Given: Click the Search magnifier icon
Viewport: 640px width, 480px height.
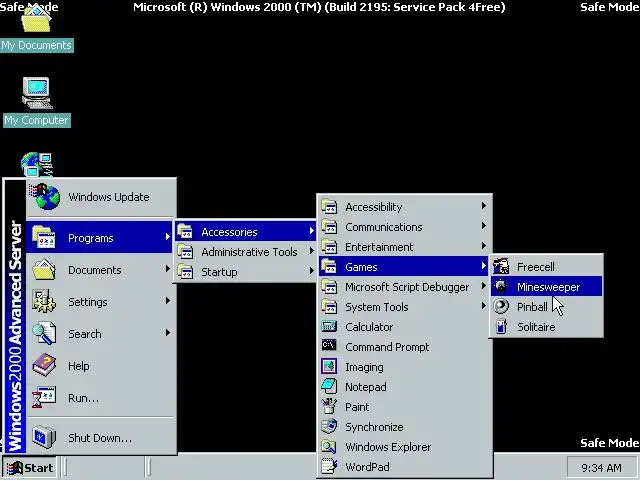Looking at the screenshot, I should click(x=44, y=333).
